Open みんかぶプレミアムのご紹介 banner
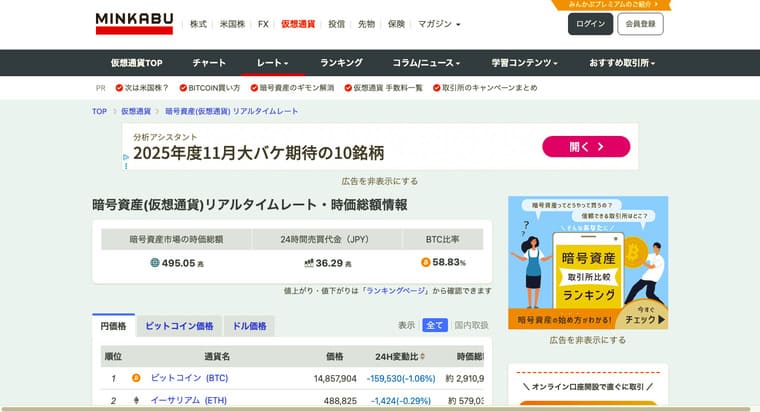760x412 pixels. click(x=613, y=4)
